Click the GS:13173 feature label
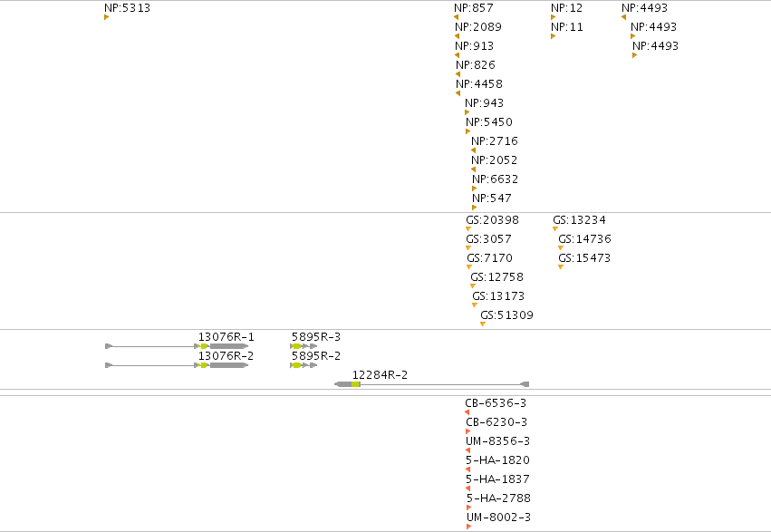771x532 pixels. pos(498,296)
